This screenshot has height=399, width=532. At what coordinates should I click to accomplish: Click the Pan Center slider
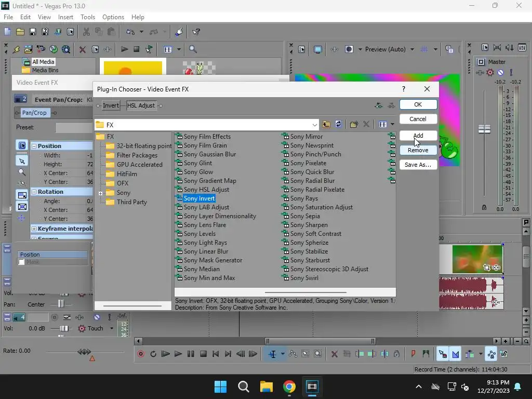tap(61, 304)
